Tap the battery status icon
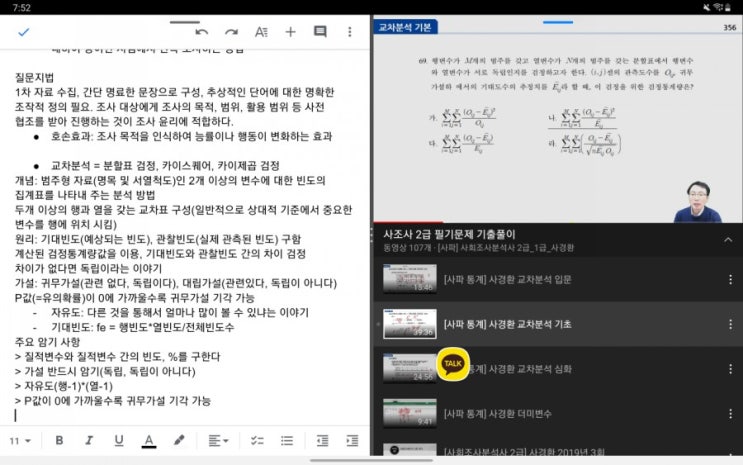 [727, 7]
